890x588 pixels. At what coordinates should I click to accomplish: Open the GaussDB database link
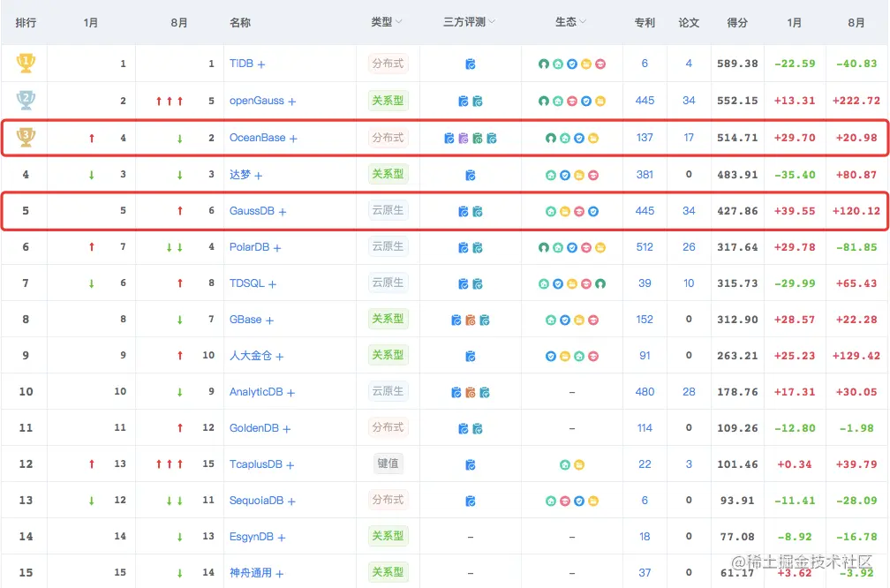tap(252, 210)
